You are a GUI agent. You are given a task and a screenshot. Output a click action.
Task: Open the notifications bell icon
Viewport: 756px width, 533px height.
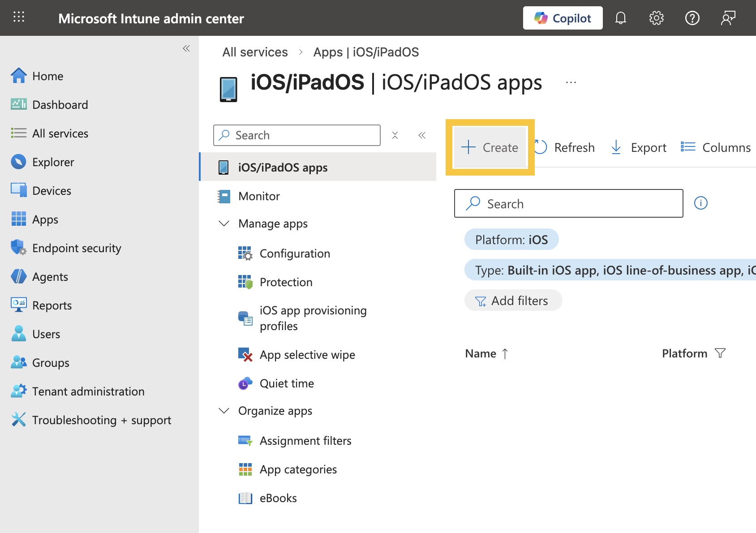[x=620, y=18]
